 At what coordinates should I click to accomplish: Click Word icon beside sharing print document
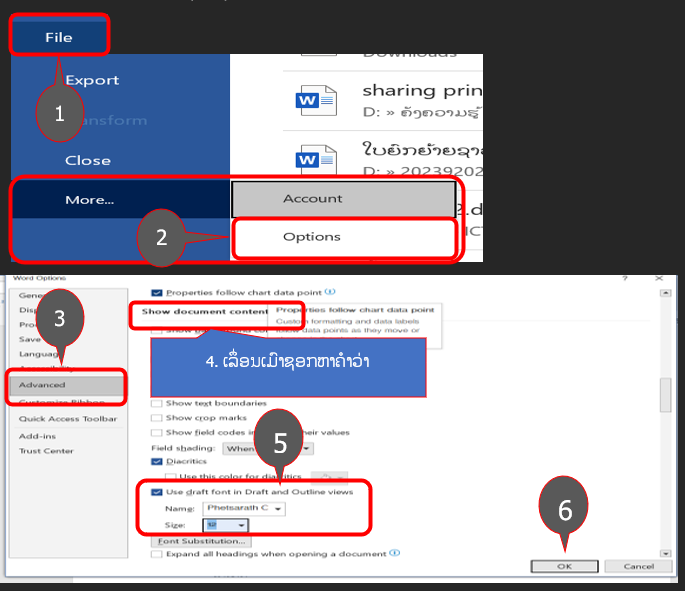pos(310,100)
